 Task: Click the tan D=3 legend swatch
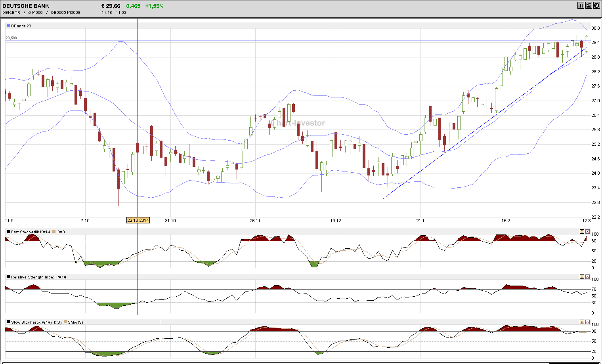(54, 231)
